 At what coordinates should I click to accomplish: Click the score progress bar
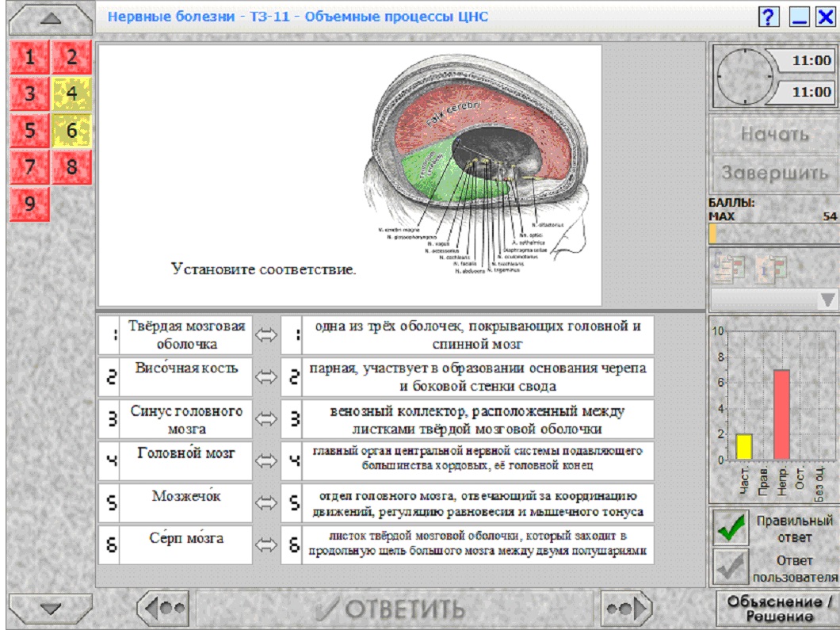(773, 234)
